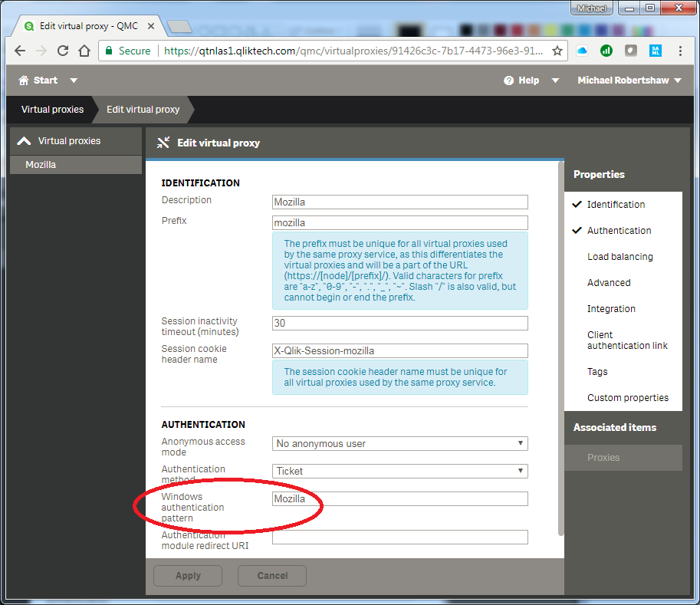Click the Michael profile button in title bar
This screenshot has width=700, height=605.
[592, 8]
